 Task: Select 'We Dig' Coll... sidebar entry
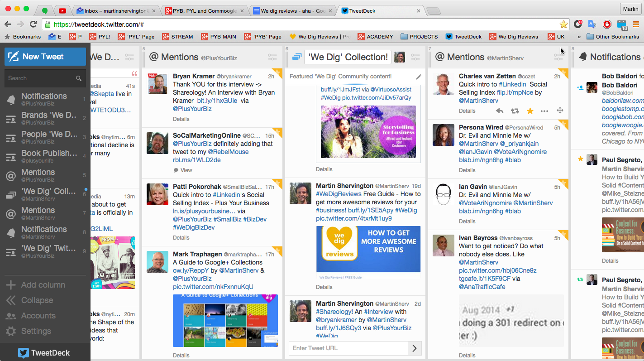(45, 194)
